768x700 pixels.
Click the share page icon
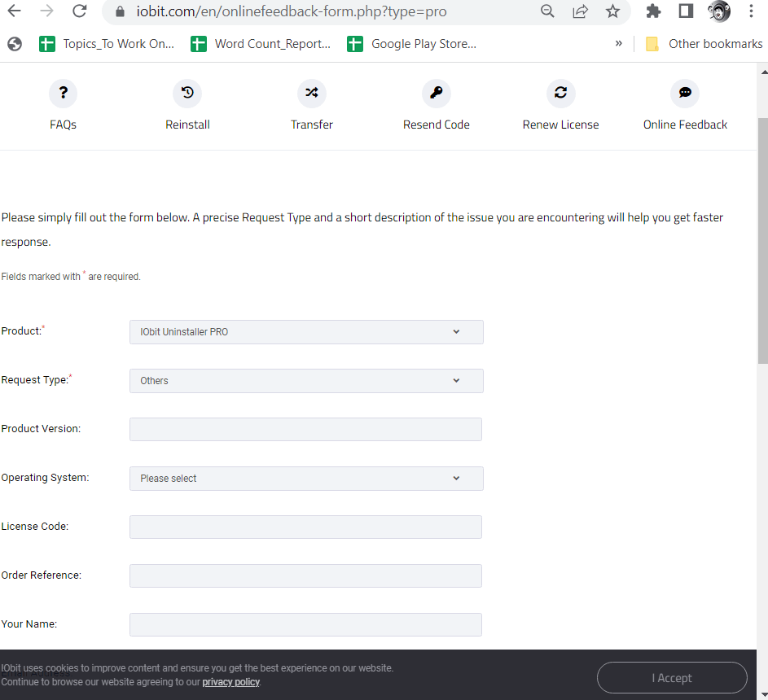[580, 11]
